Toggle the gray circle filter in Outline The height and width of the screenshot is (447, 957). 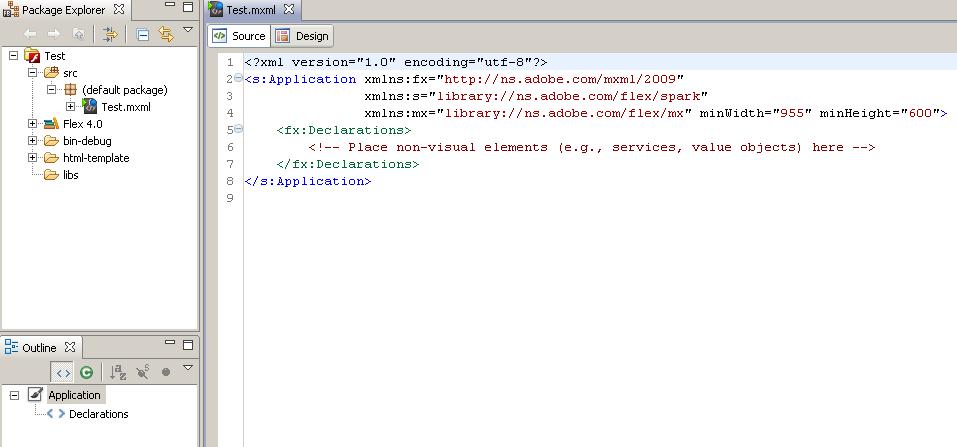[x=165, y=372]
